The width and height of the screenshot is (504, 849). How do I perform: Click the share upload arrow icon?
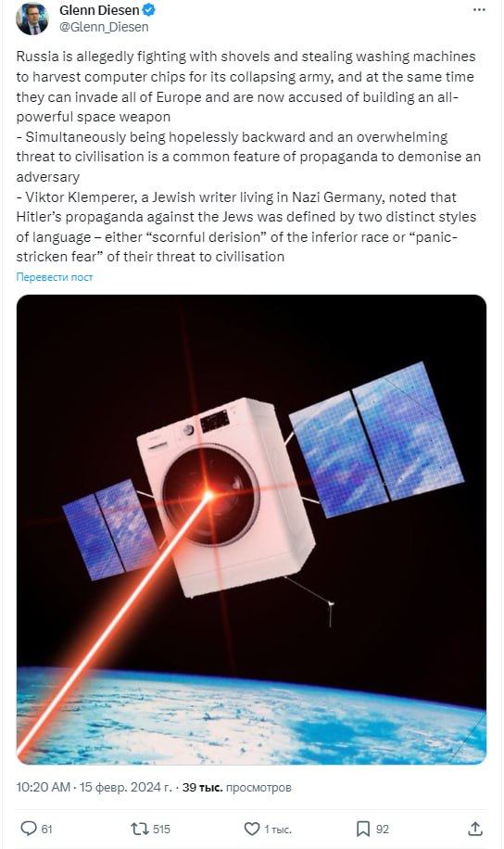[474, 829]
